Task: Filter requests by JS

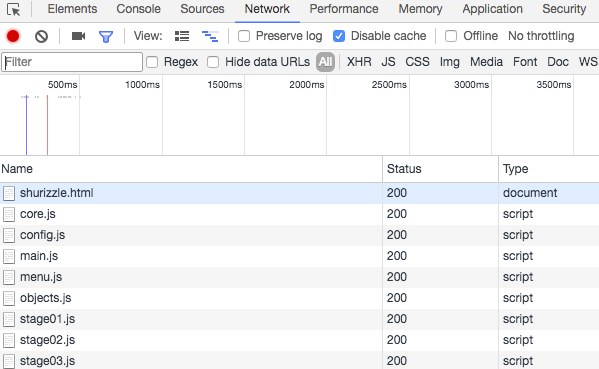Action: pos(388,62)
